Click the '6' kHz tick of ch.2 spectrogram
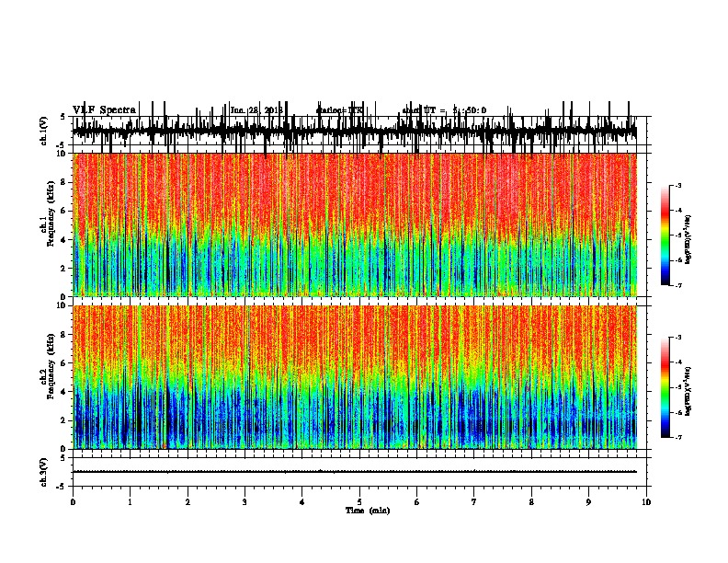 (x=64, y=363)
